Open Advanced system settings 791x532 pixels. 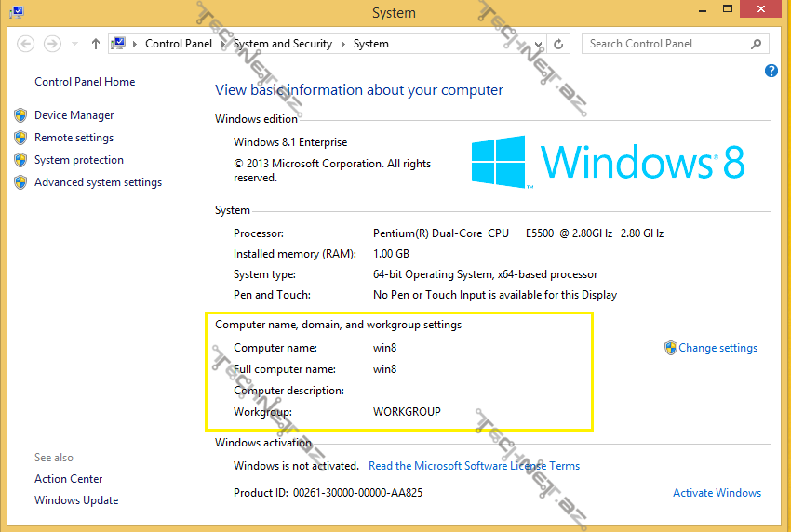98,182
